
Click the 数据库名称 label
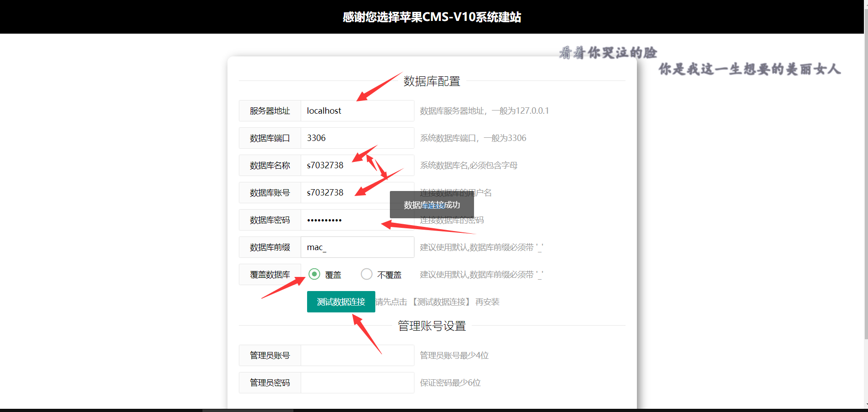point(270,165)
